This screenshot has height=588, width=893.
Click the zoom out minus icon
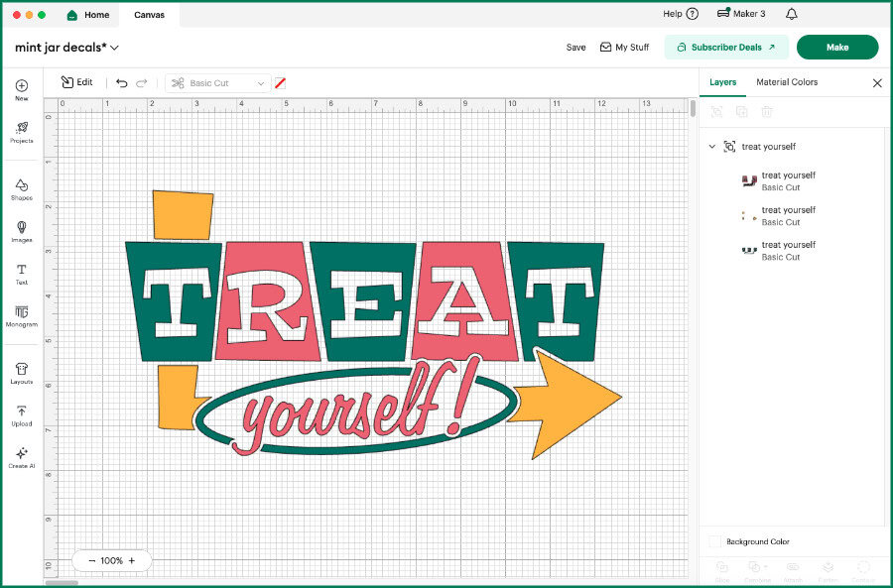point(91,560)
